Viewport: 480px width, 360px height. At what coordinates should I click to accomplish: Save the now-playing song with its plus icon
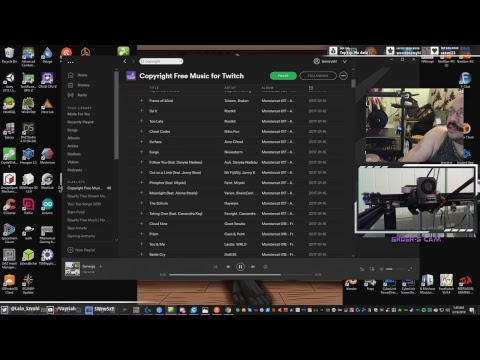100,266
